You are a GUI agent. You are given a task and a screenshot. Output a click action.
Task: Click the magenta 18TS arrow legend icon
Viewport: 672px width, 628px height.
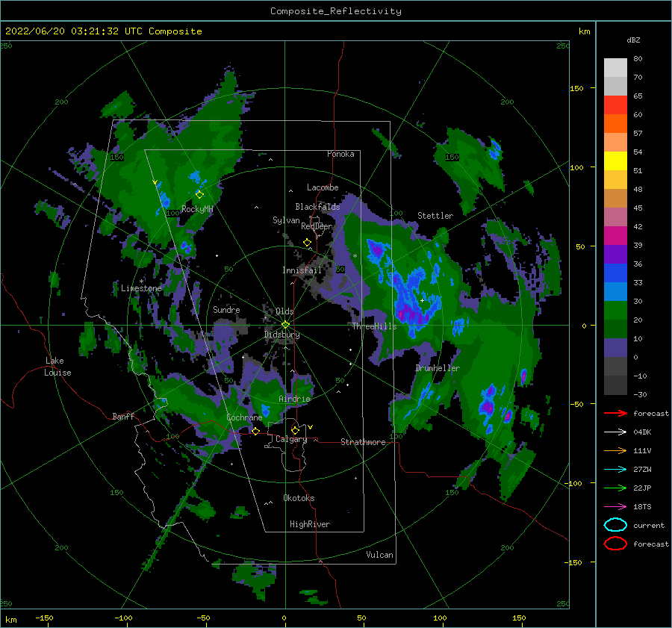[x=615, y=507]
